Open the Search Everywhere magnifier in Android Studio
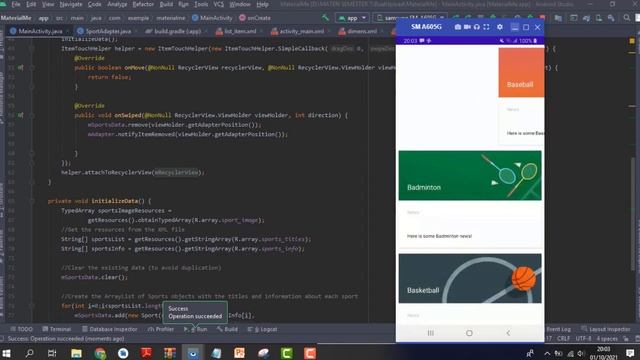Viewport: 640px width, 360px height. click(627, 18)
